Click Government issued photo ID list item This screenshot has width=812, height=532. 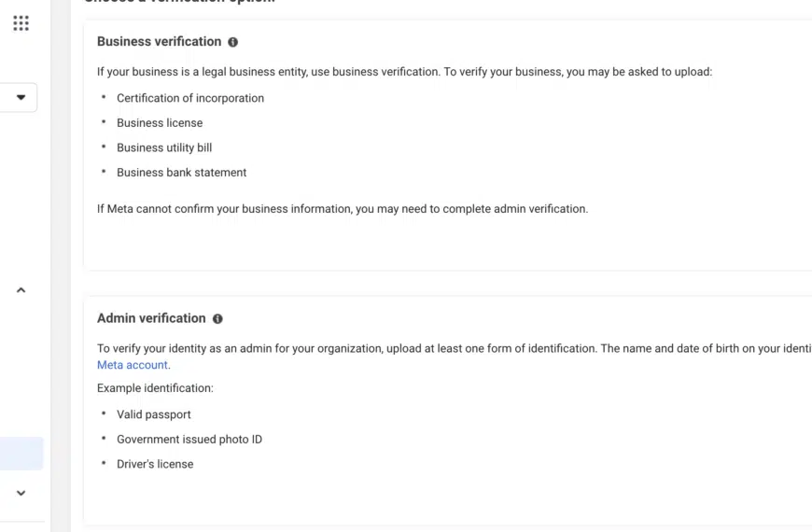(189, 440)
